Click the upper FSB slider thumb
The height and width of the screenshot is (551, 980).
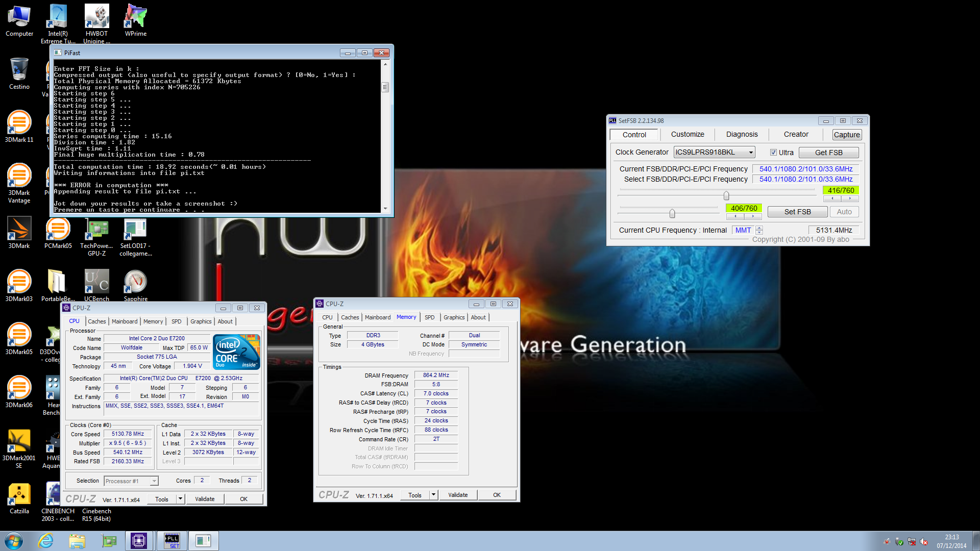[x=726, y=196]
